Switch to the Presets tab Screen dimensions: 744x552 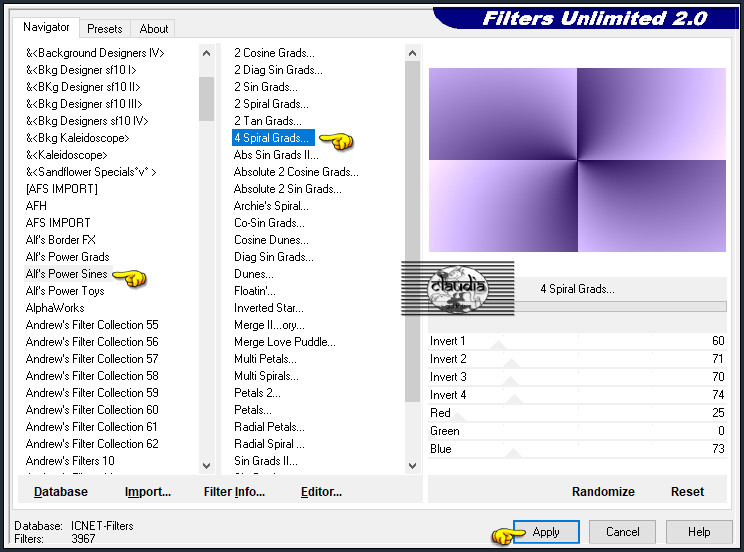click(x=104, y=29)
